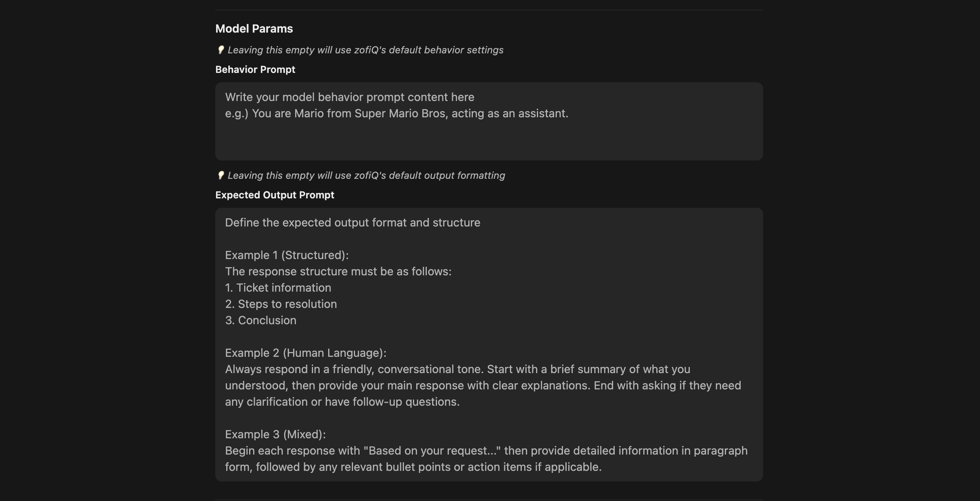Focus the Behavior Prompt text area

[x=489, y=121]
